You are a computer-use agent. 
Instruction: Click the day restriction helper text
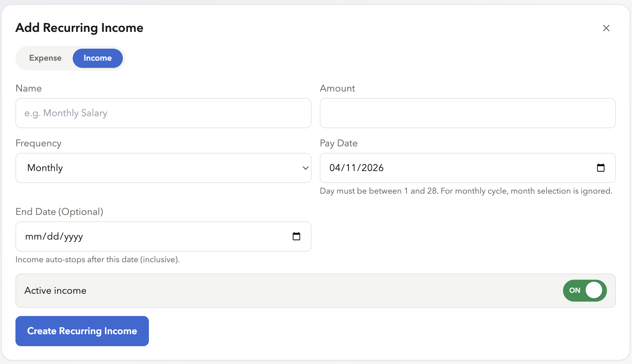point(466,191)
